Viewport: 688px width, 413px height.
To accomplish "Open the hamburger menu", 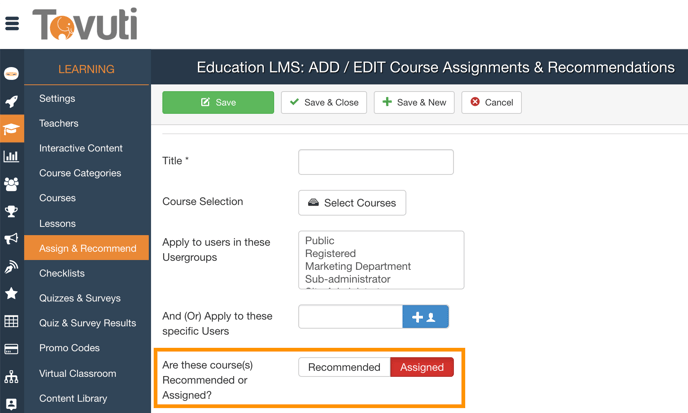I will click(x=12, y=23).
